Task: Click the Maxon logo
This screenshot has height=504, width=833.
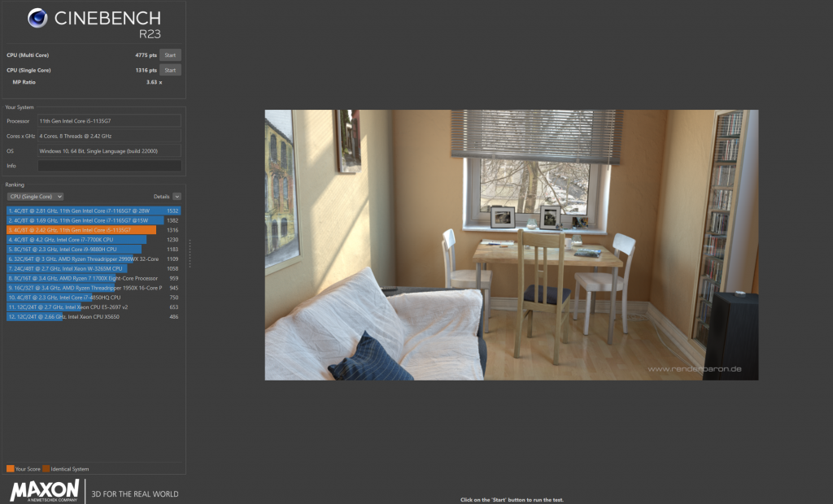Action: tap(44, 491)
